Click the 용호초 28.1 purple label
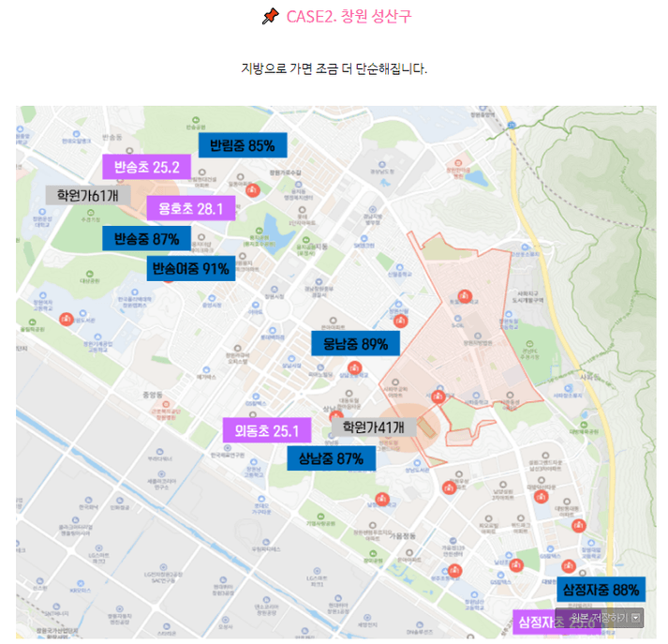This screenshot has width=668, height=644. 191,208
